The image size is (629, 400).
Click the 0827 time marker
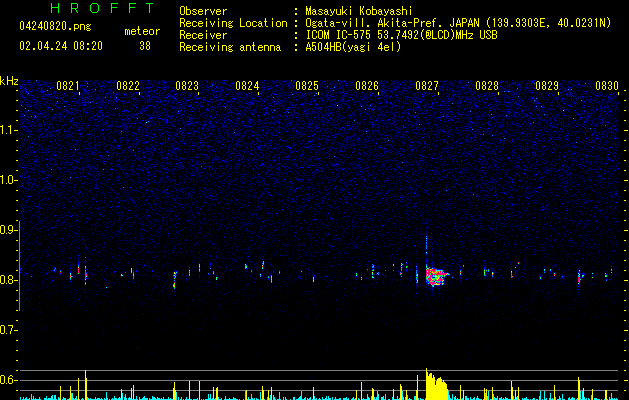pos(427,86)
